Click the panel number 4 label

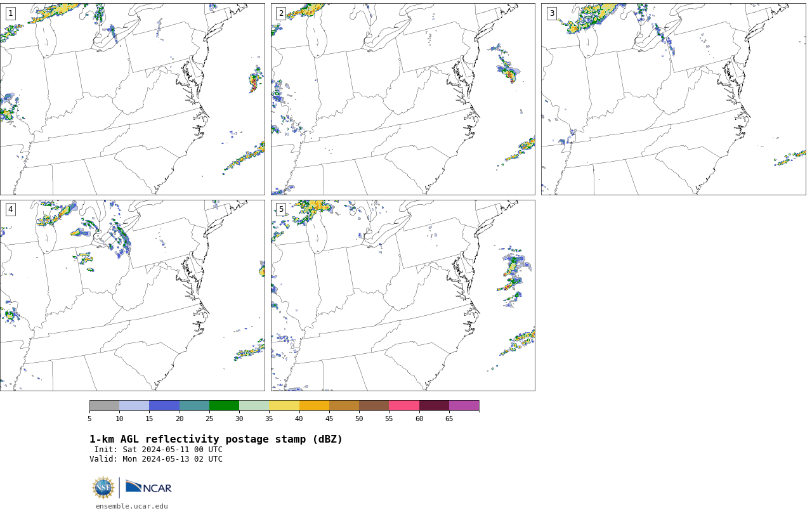click(x=10, y=209)
